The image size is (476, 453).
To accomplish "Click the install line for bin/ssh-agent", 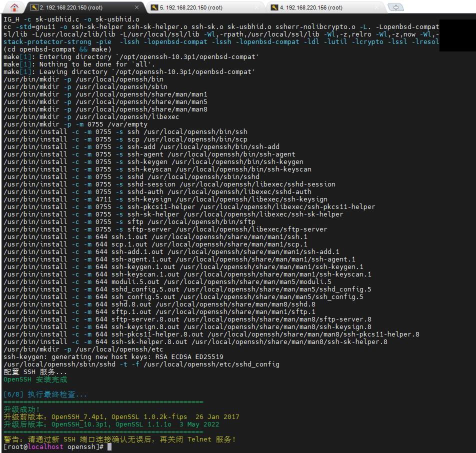I will (x=149, y=154).
